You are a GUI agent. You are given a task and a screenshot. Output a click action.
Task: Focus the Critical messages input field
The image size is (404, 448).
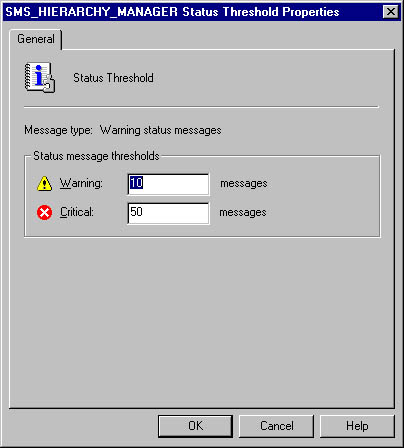[168, 213]
